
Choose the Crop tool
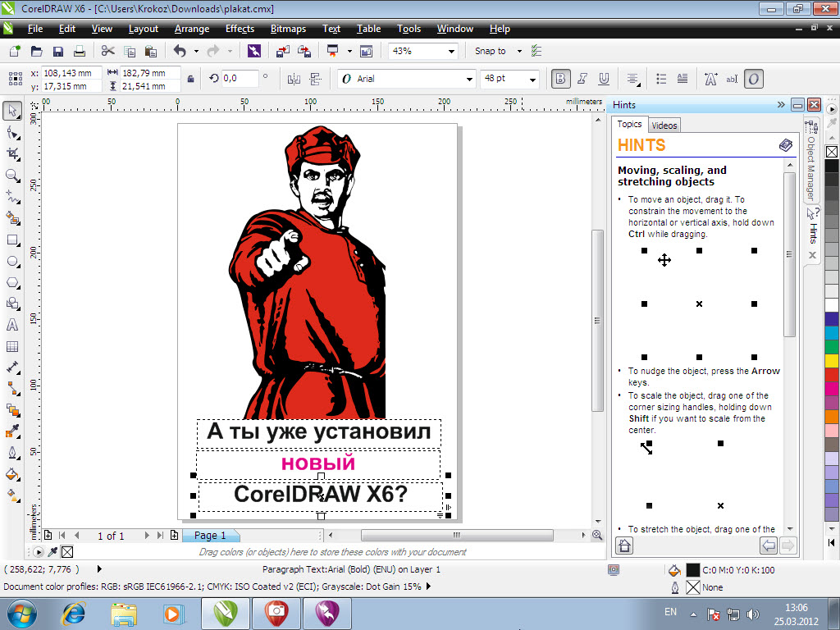tap(12, 153)
